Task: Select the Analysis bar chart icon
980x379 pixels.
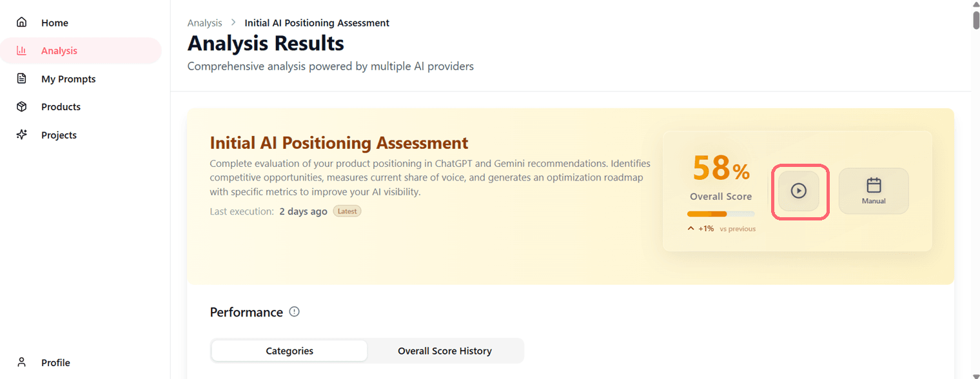Action: (x=22, y=51)
